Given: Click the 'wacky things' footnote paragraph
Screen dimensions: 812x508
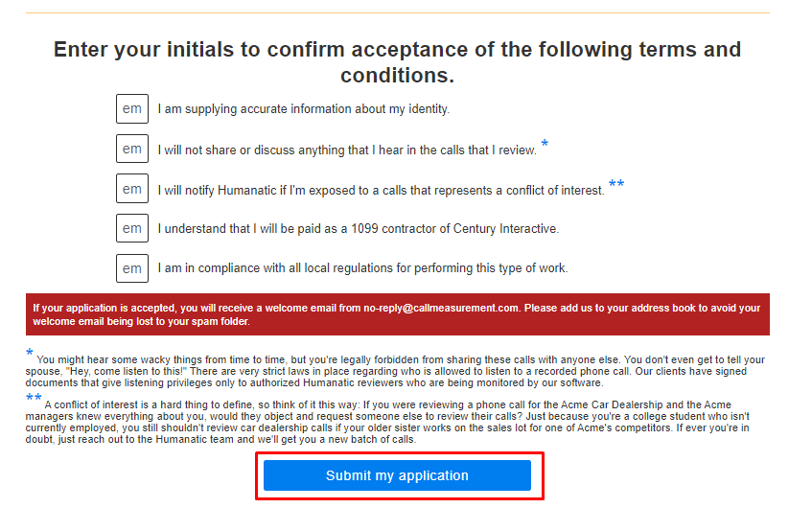Looking at the screenshot, I should coord(397,371).
